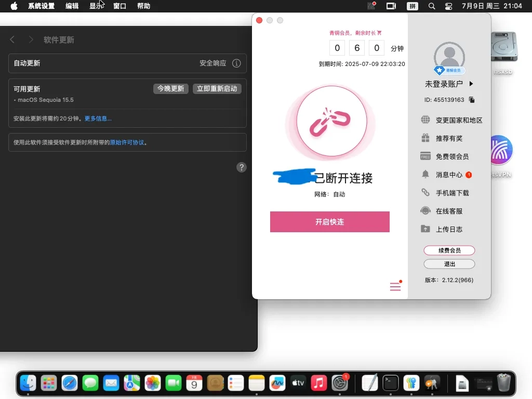The height and width of the screenshot is (399, 532).
Task: Open the Apple menu
Action: point(14,6)
